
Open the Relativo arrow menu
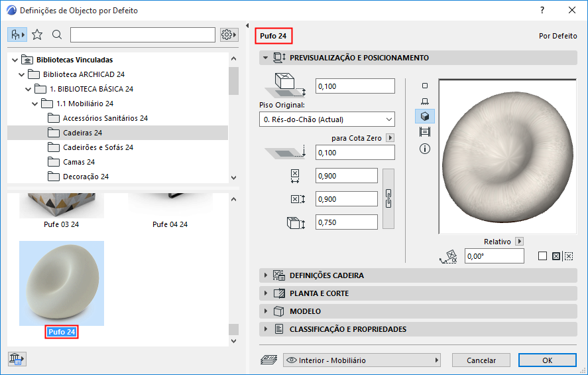tap(519, 242)
